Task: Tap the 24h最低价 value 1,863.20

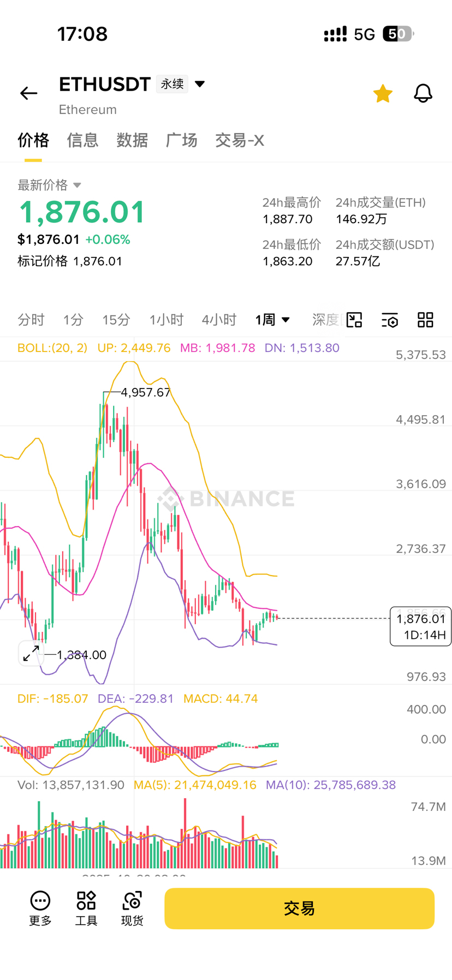Action: [288, 261]
